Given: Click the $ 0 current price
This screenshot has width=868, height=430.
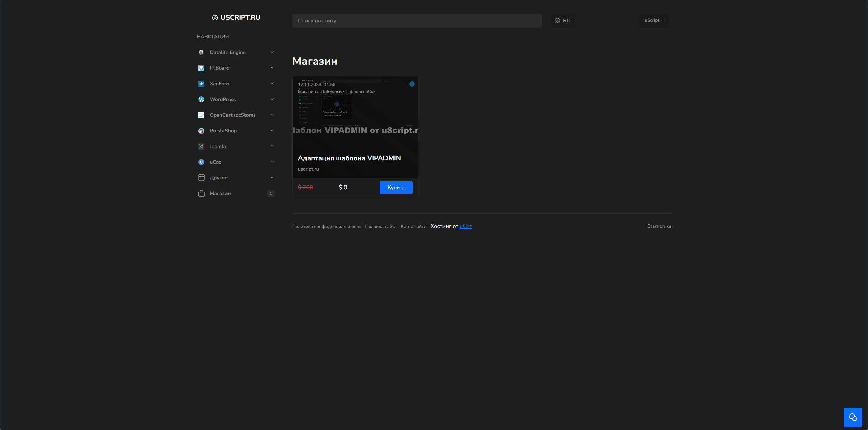Looking at the screenshot, I should pos(343,188).
